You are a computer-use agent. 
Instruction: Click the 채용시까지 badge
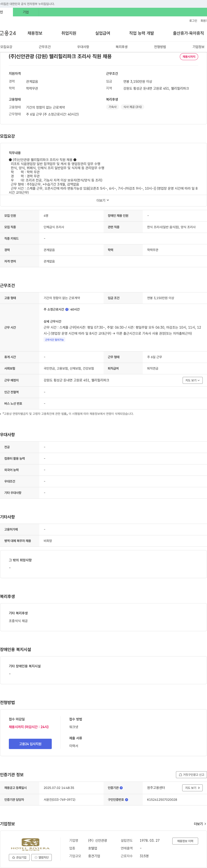click(189, 57)
